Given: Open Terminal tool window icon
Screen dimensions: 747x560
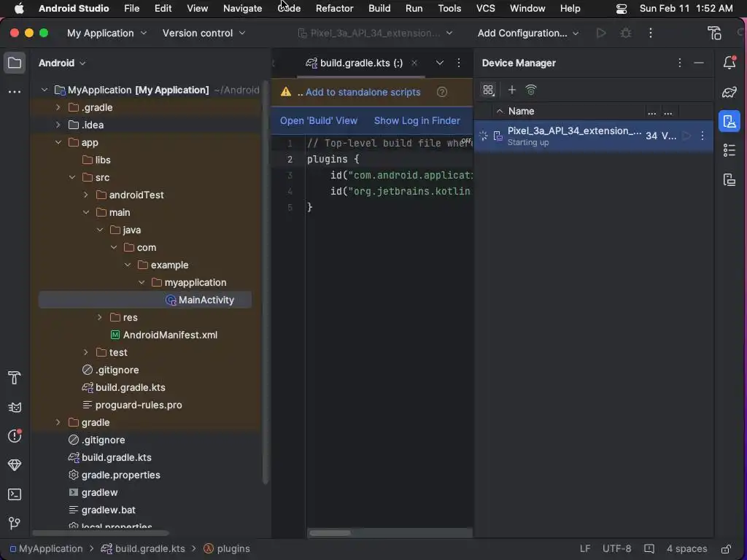Looking at the screenshot, I should (15, 494).
